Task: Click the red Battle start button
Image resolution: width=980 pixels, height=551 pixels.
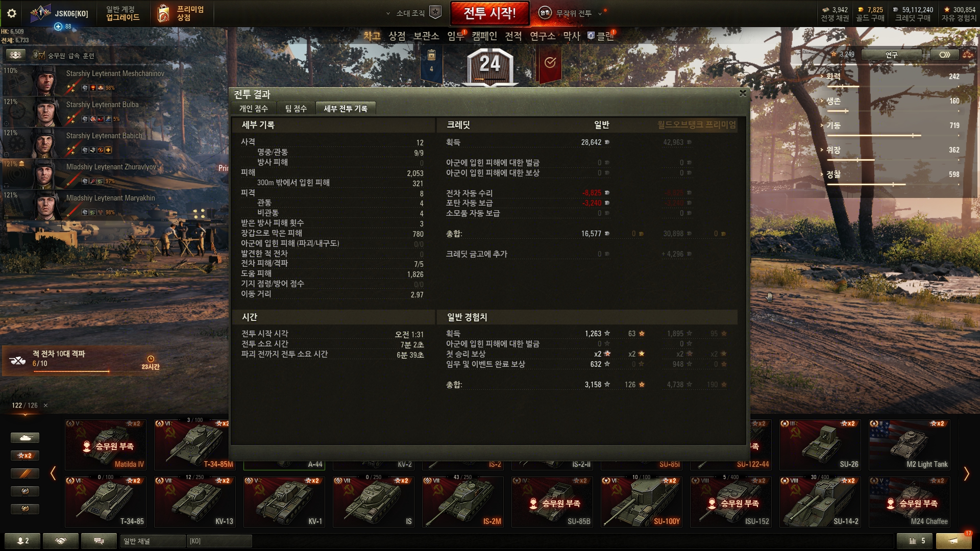Action: [489, 13]
